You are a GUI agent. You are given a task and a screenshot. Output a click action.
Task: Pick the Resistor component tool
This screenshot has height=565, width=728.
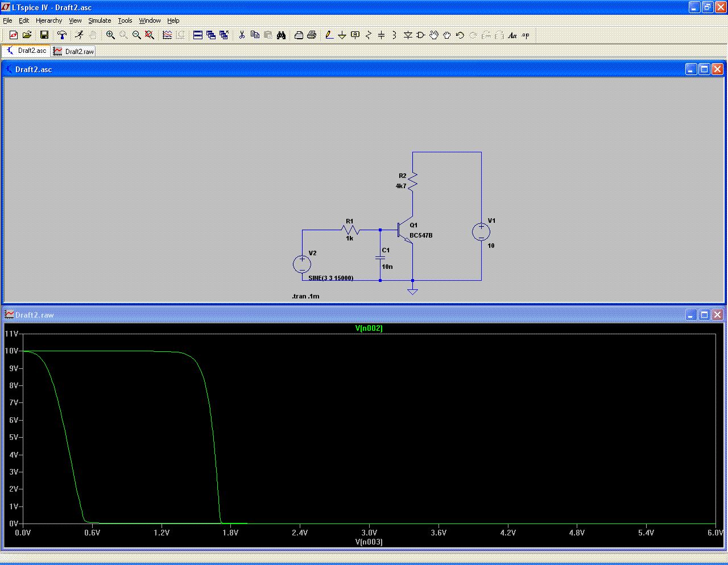(x=369, y=35)
